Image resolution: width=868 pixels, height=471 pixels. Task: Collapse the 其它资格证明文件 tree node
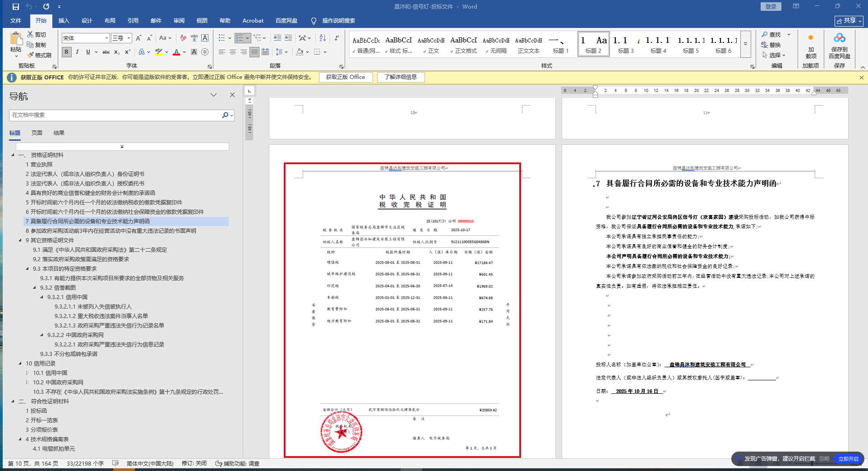(x=20, y=240)
